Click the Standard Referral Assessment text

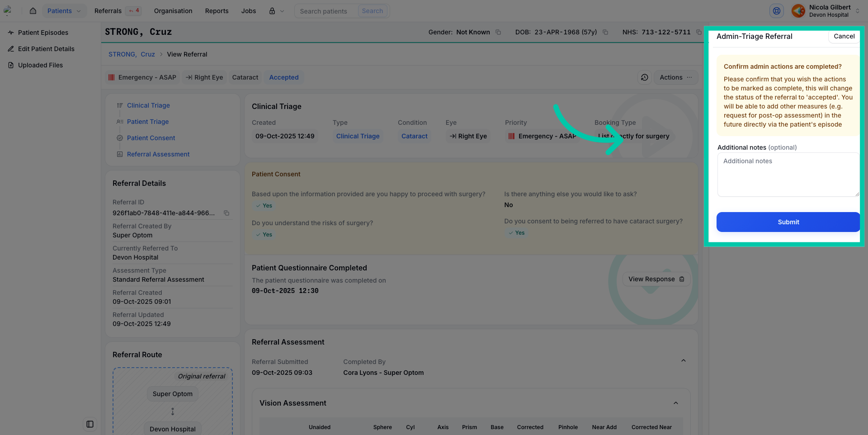[x=158, y=279]
